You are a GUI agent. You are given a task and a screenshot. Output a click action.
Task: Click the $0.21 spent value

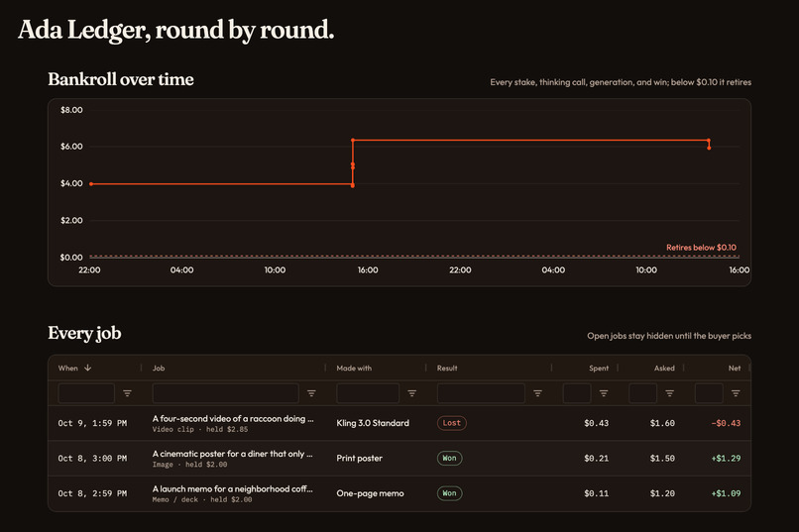pyautogui.click(x=596, y=458)
